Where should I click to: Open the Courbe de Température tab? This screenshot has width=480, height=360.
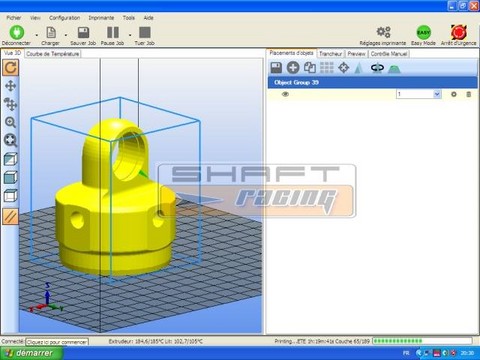53,54
